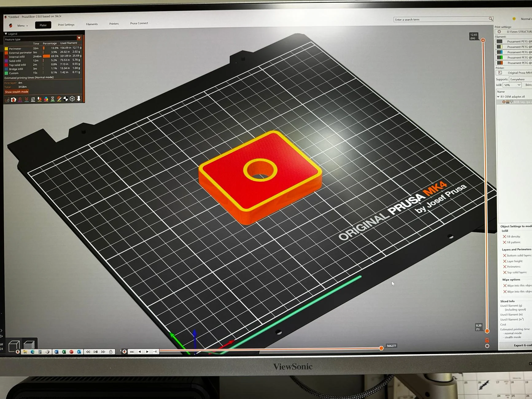The width and height of the screenshot is (532, 399).
Task: Remove the Layer height override
Action: (x=505, y=261)
